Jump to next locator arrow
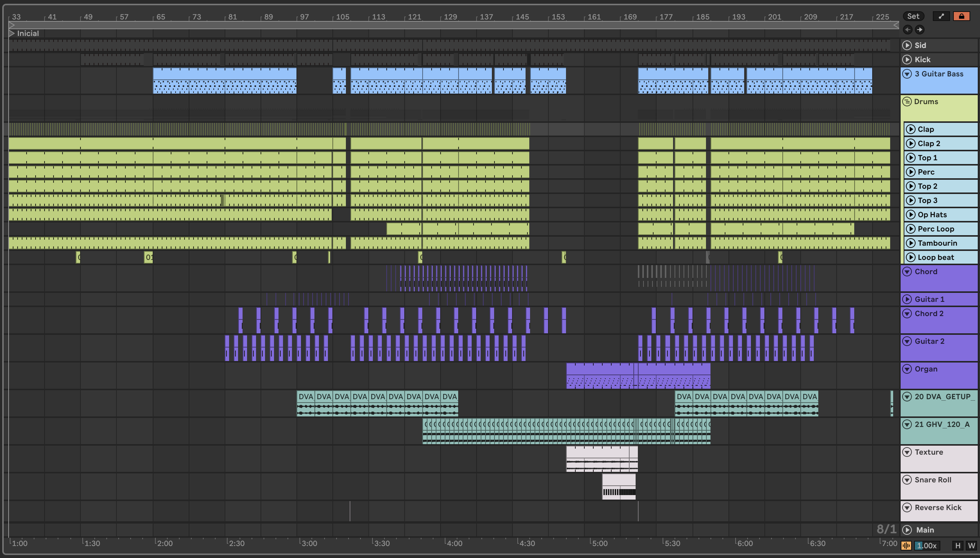980x558 pixels. 919,30
